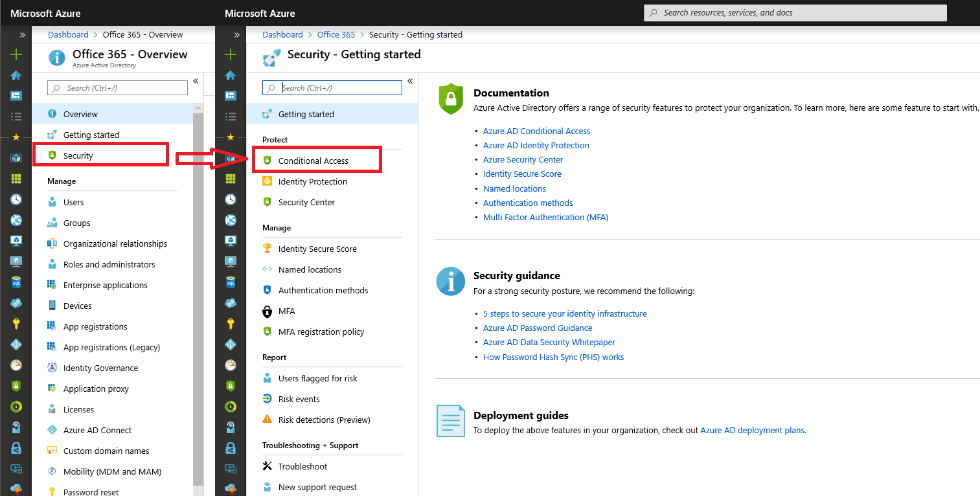Click the Security menu Search (Ctrl+/) field
This screenshot has height=496, width=980.
point(332,87)
